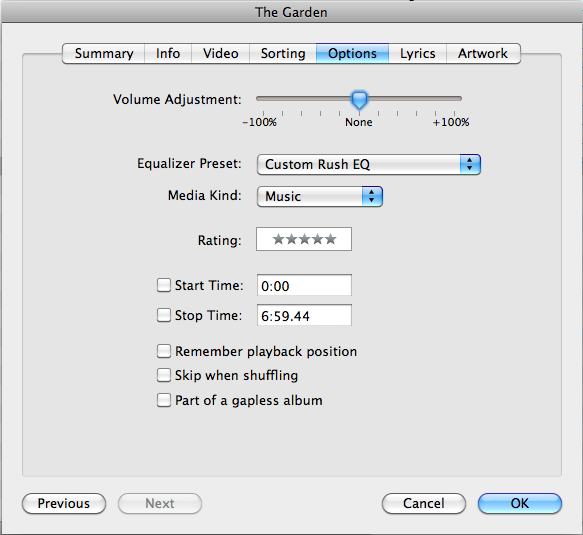Click the Previous button
583x535 pixels.
pos(64,503)
